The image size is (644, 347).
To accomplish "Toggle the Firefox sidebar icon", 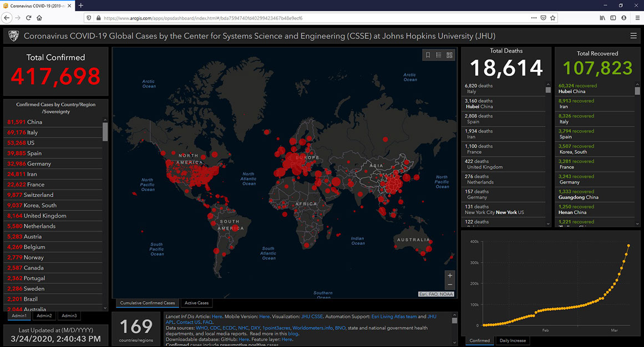I will coord(613,18).
